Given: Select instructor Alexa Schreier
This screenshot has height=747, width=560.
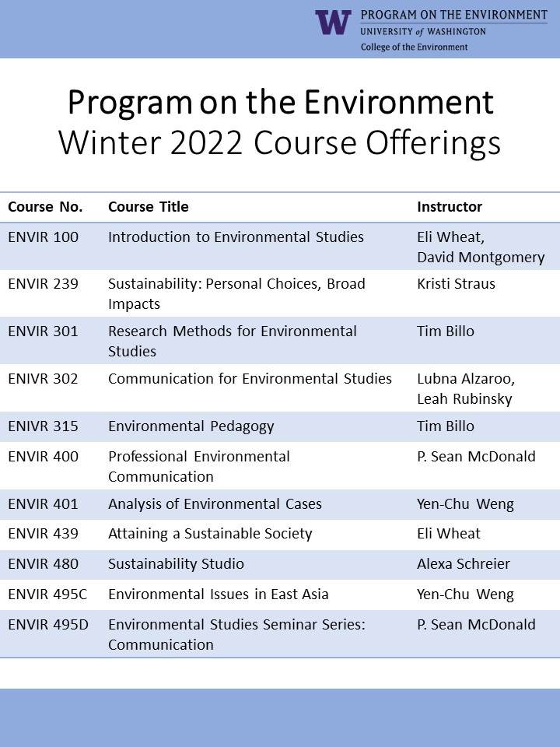Looking at the screenshot, I should point(464,564).
